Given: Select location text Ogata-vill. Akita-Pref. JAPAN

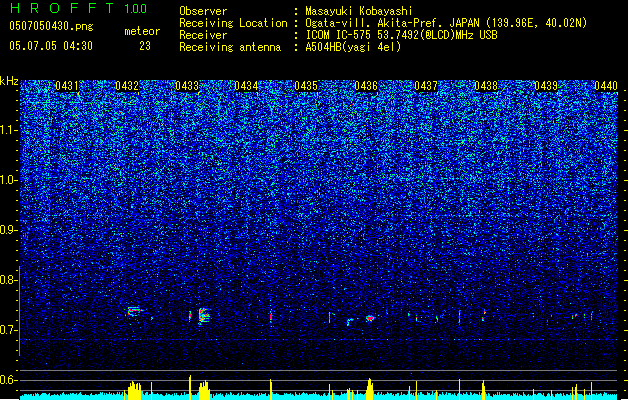Looking at the screenshot, I should point(394,23).
